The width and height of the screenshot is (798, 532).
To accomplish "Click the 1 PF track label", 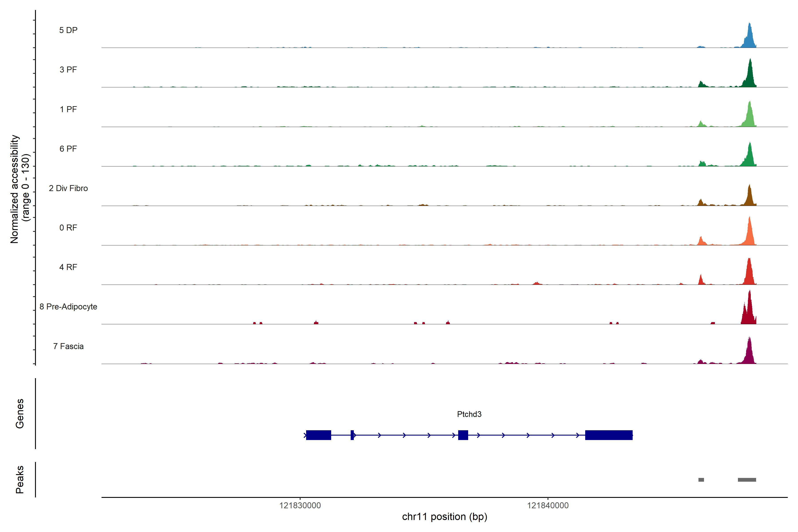I will (x=68, y=109).
